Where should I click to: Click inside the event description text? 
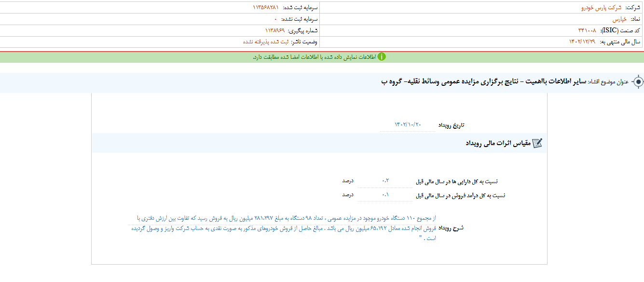coord(285,228)
